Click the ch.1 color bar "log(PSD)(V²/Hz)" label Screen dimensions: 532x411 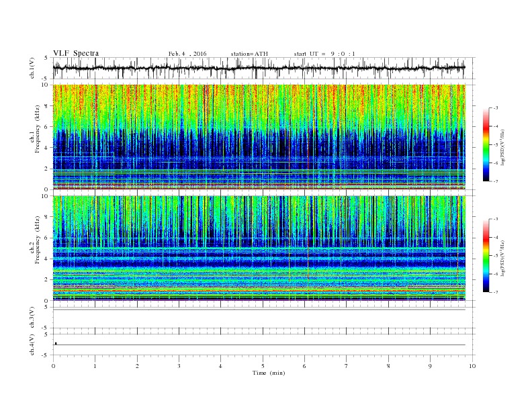(502, 147)
